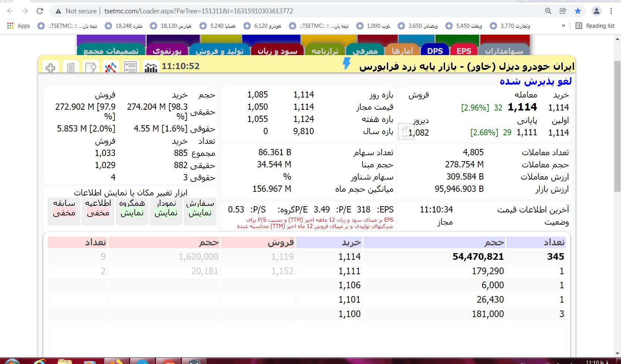Open the شلرد 19,248 bookmark

click(124, 26)
